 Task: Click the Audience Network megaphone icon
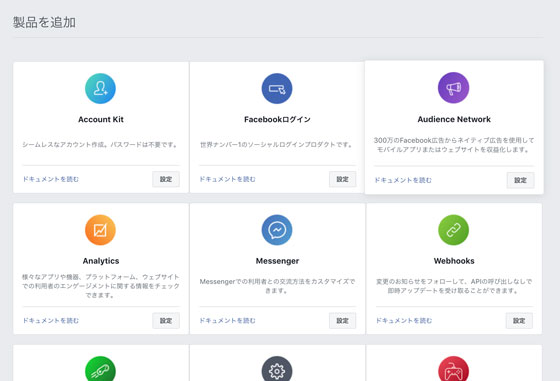click(x=454, y=87)
